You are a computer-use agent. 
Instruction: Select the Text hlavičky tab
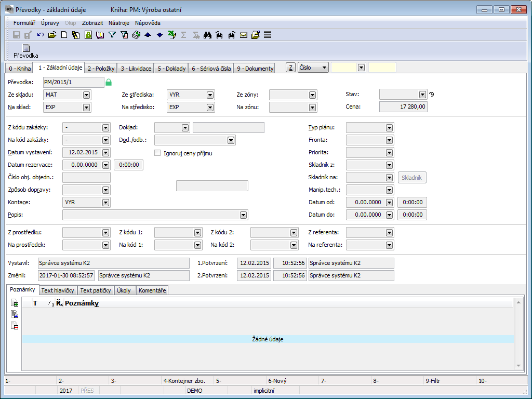coord(58,290)
